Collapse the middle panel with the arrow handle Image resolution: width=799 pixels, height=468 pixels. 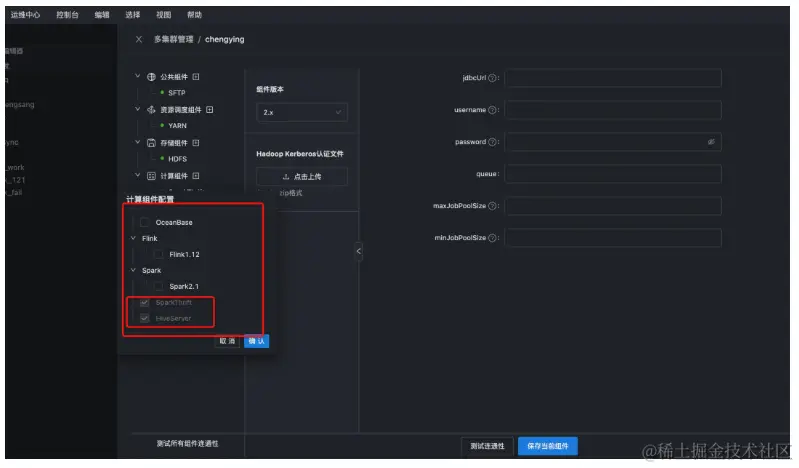359,251
